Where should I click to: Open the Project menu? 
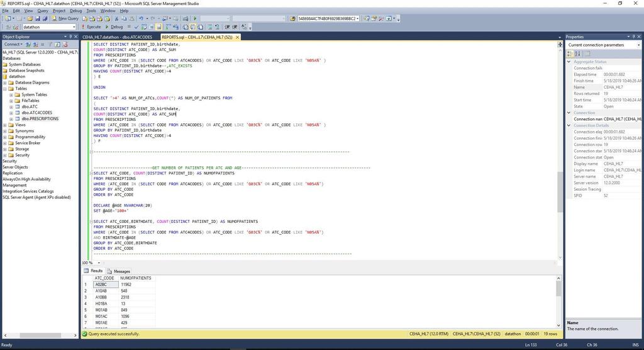[59, 11]
